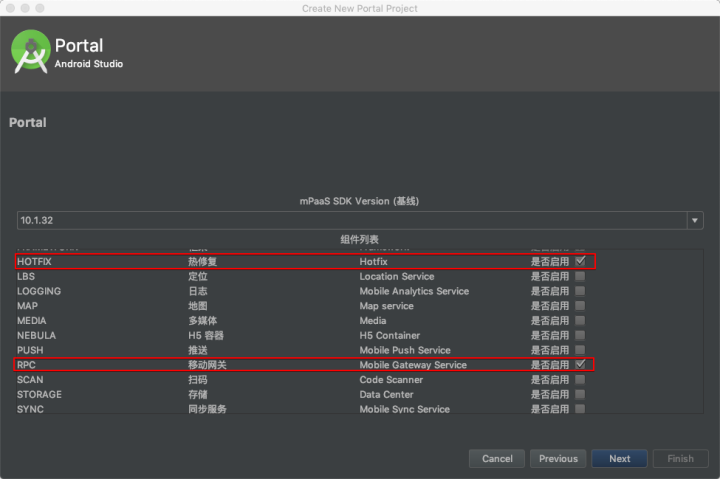Check the PUSH Mobile Push Service checkbox
Image resolution: width=720 pixels, height=479 pixels.
click(580, 350)
